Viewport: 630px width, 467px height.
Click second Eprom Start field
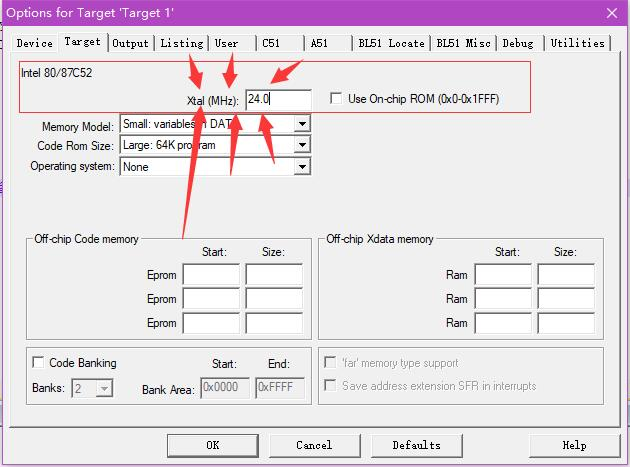click(x=211, y=299)
